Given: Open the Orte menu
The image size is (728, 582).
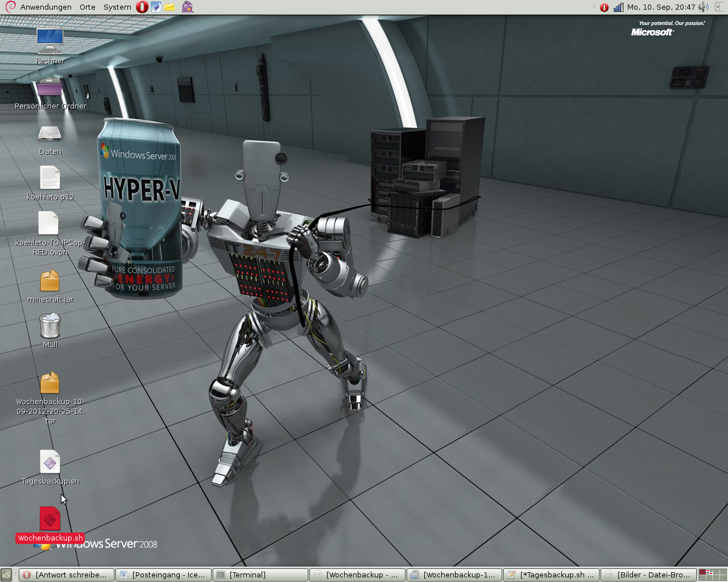Looking at the screenshot, I should (88, 7).
